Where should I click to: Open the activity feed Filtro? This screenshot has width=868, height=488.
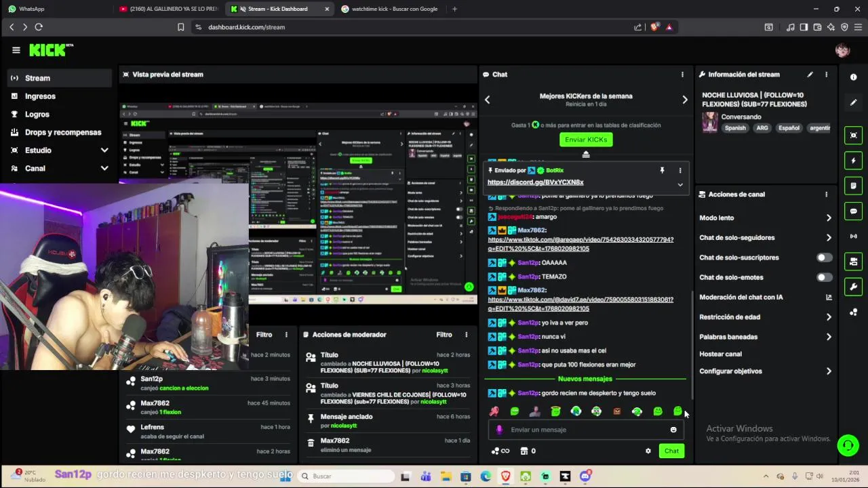[264, 335]
